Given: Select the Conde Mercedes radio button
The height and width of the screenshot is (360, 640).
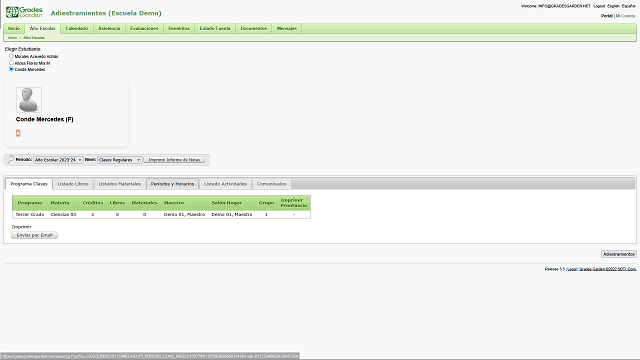Looking at the screenshot, I should click(11, 69).
